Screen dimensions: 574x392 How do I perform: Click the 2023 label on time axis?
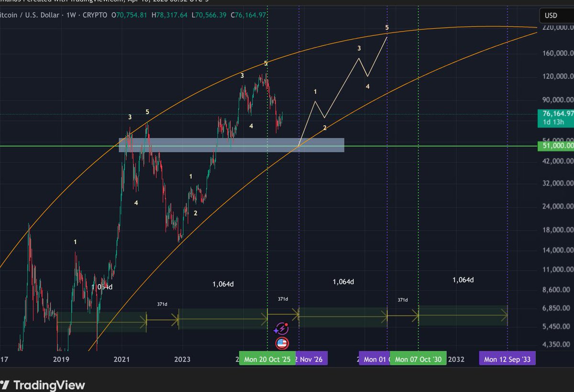click(x=182, y=359)
